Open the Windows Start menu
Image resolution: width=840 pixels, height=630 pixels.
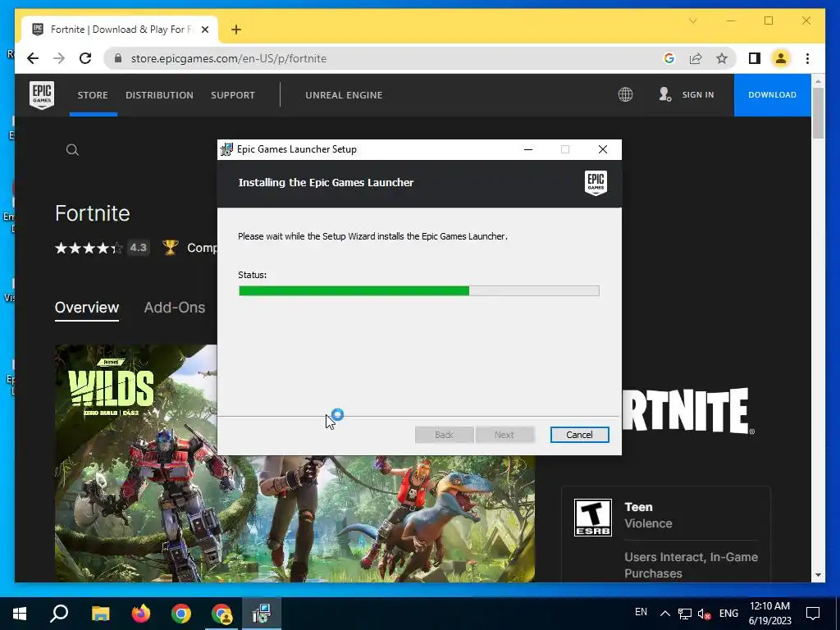coord(20,614)
